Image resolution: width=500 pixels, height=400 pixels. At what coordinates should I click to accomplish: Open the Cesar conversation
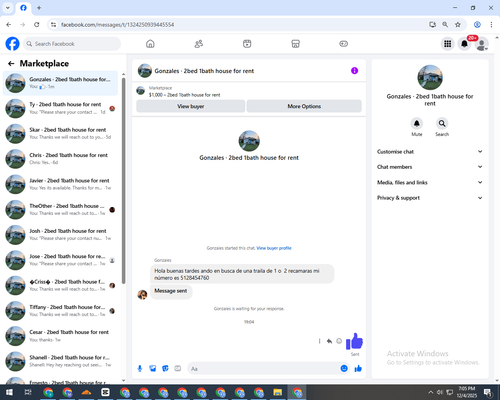click(x=60, y=336)
